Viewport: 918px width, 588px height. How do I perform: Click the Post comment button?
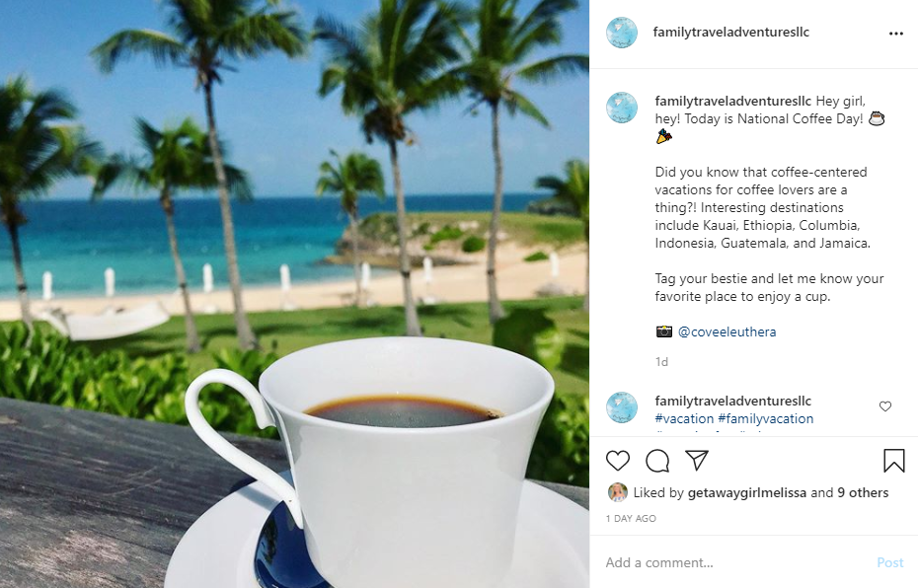pyautogui.click(x=890, y=562)
